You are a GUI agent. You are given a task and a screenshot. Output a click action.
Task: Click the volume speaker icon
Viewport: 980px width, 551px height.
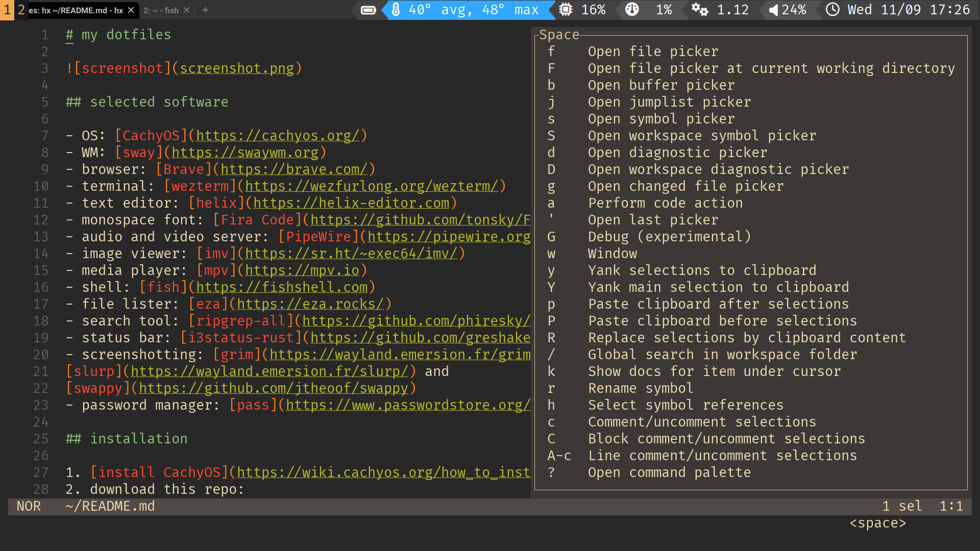[x=773, y=10]
